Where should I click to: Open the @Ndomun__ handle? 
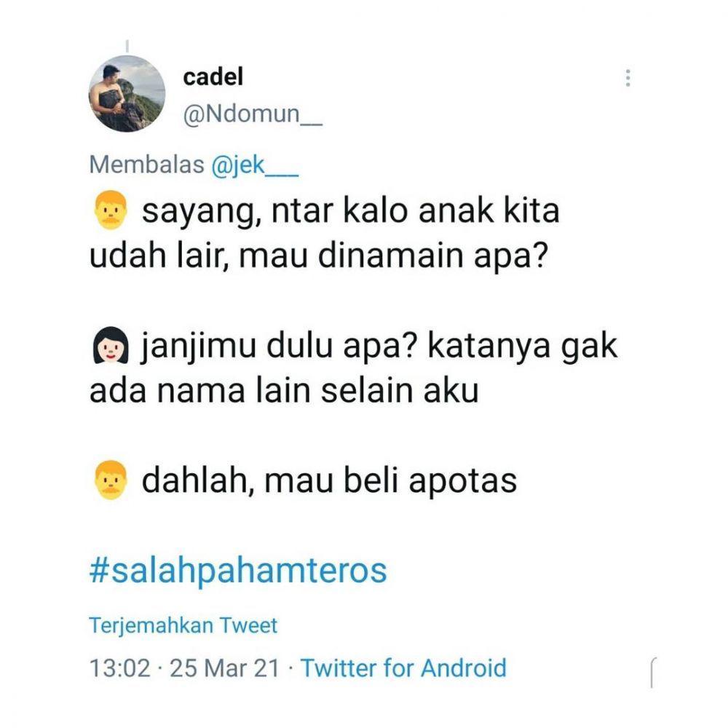click(x=252, y=114)
